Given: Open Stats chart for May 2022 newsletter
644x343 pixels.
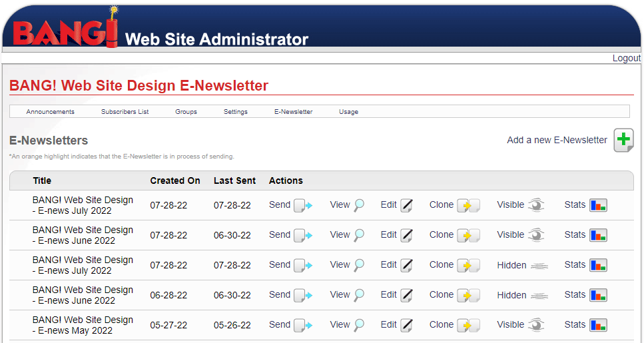Looking at the screenshot, I should pos(598,325).
